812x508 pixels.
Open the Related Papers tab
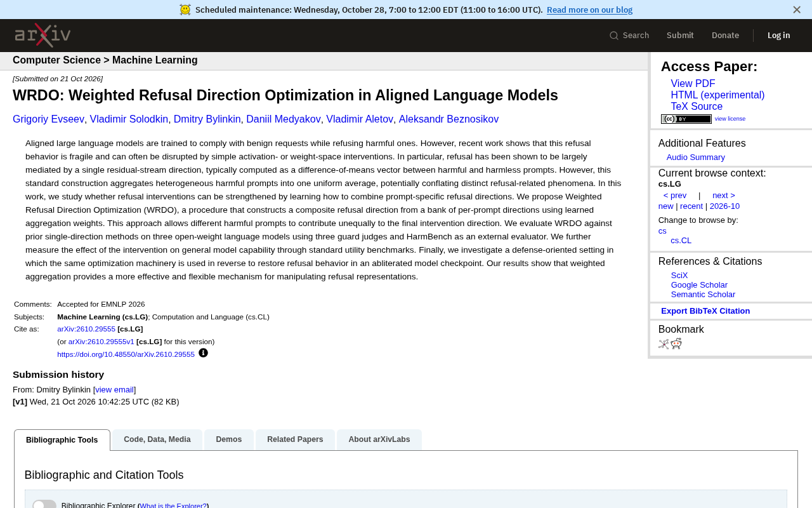click(295, 439)
